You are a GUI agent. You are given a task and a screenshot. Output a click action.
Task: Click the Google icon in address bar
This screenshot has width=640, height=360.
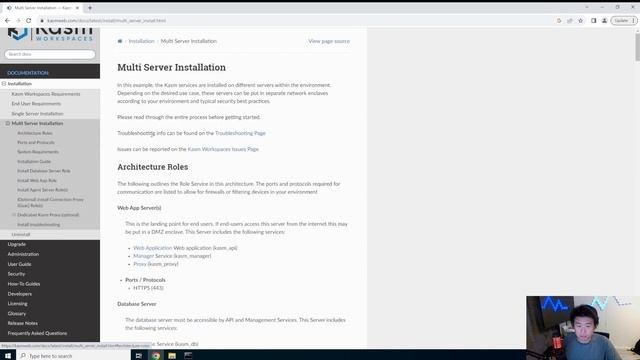[x=559, y=20]
